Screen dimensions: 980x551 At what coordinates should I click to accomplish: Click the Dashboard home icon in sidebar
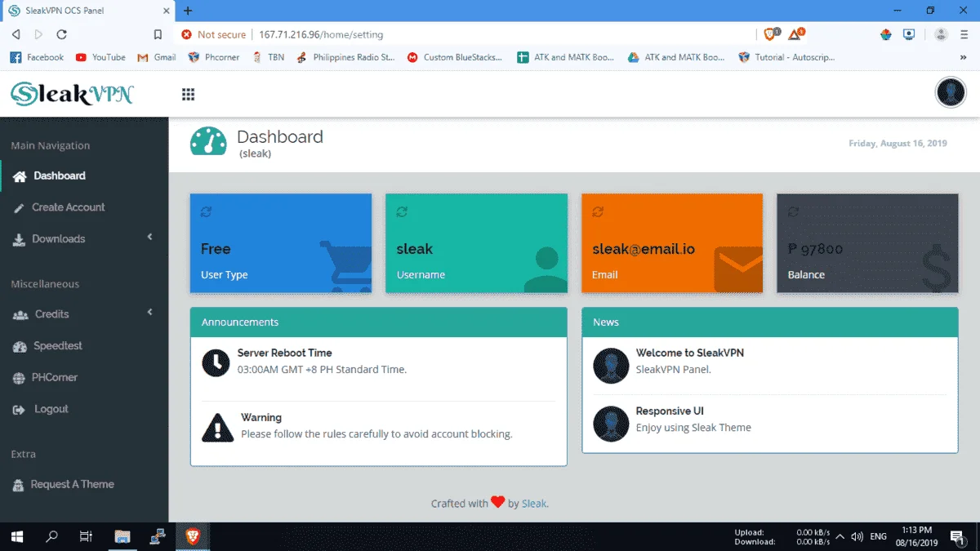pos(20,176)
